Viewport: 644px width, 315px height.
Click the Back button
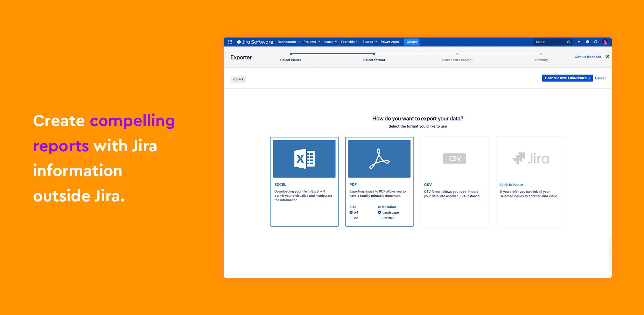coord(238,79)
